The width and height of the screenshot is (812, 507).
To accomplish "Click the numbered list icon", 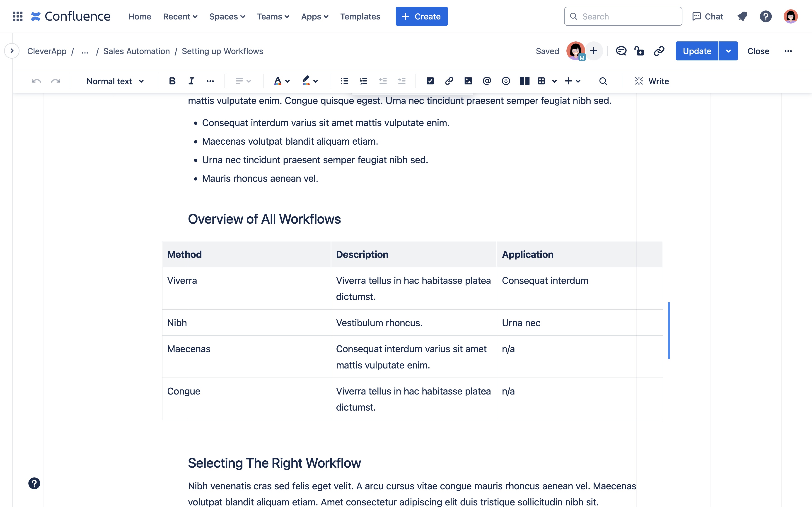I will pyautogui.click(x=363, y=81).
